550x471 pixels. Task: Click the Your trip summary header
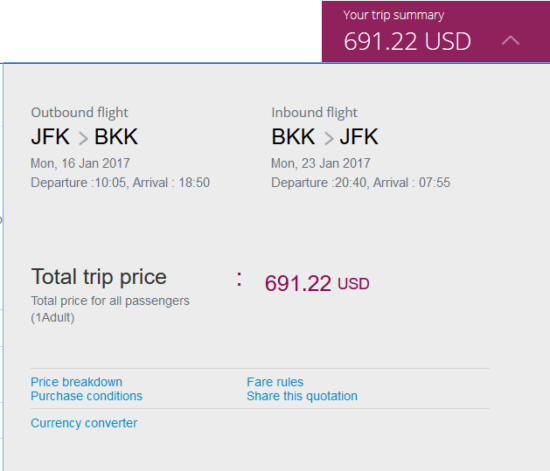[394, 15]
